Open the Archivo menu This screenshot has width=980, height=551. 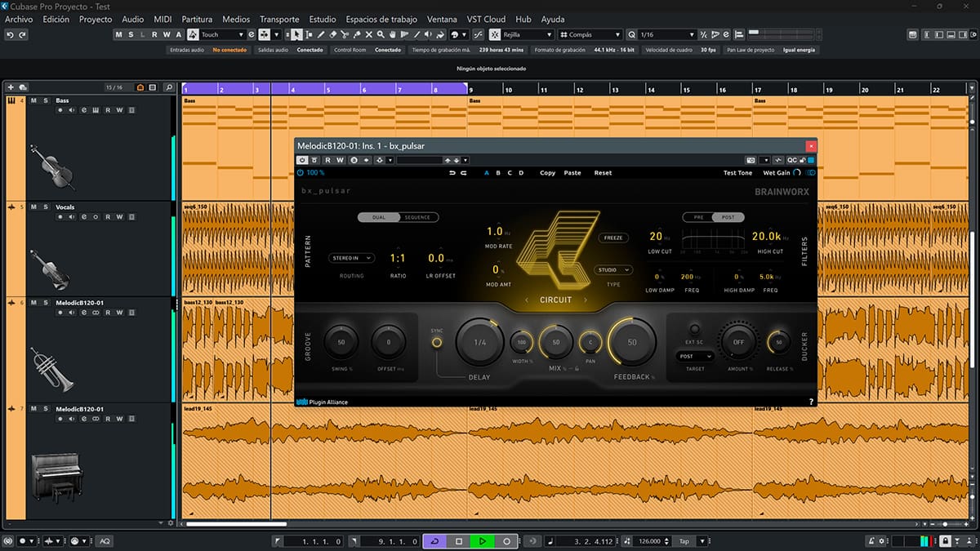click(x=20, y=19)
